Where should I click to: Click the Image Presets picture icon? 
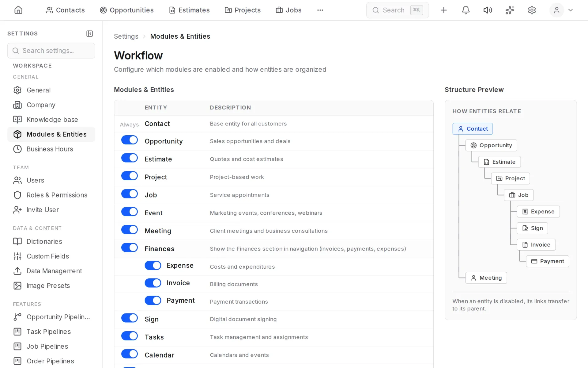point(17,286)
